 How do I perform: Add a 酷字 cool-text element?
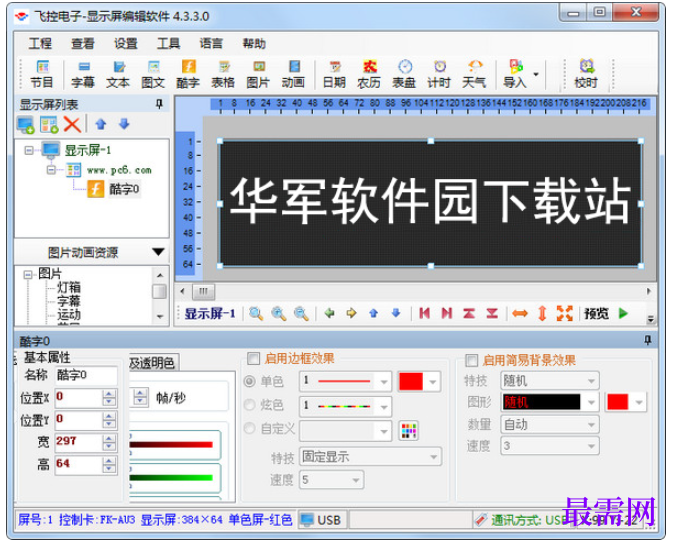(188, 74)
